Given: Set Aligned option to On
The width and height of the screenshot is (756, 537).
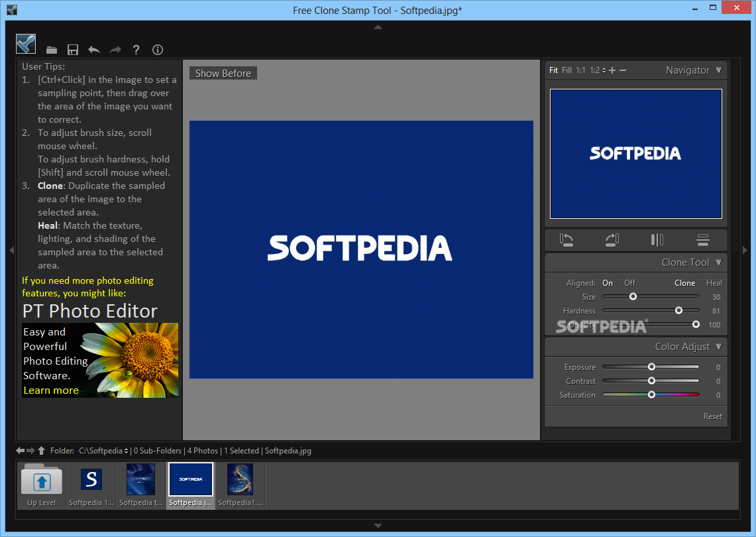Looking at the screenshot, I should (x=608, y=283).
